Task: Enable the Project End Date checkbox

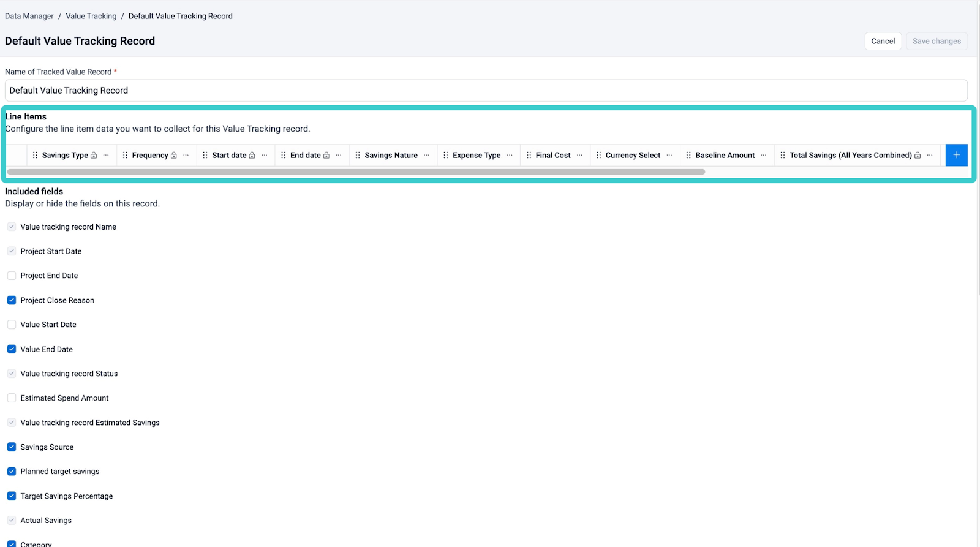Action: (12, 276)
